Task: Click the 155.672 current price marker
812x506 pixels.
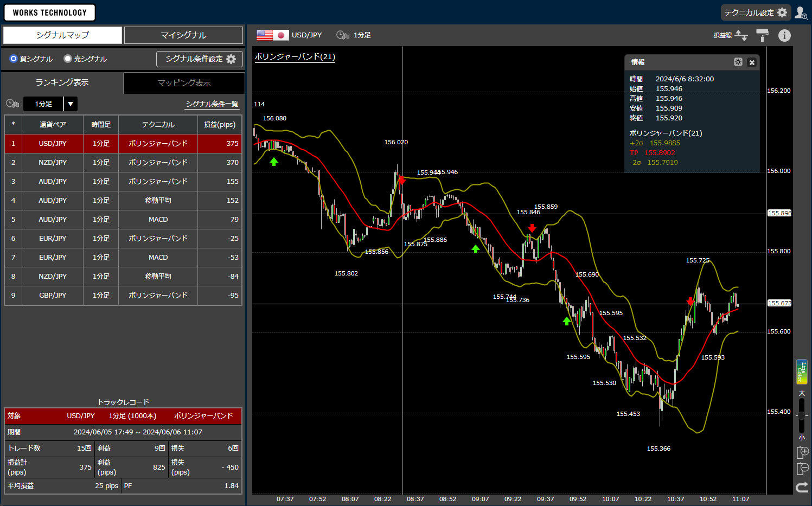Action: [x=779, y=303]
